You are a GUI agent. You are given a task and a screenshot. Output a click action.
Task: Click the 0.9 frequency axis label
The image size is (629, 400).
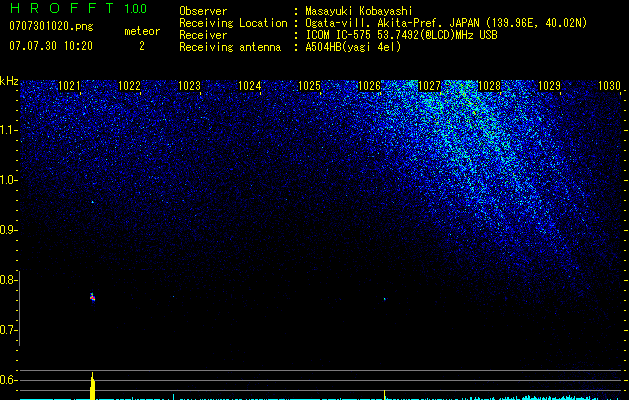8,230
